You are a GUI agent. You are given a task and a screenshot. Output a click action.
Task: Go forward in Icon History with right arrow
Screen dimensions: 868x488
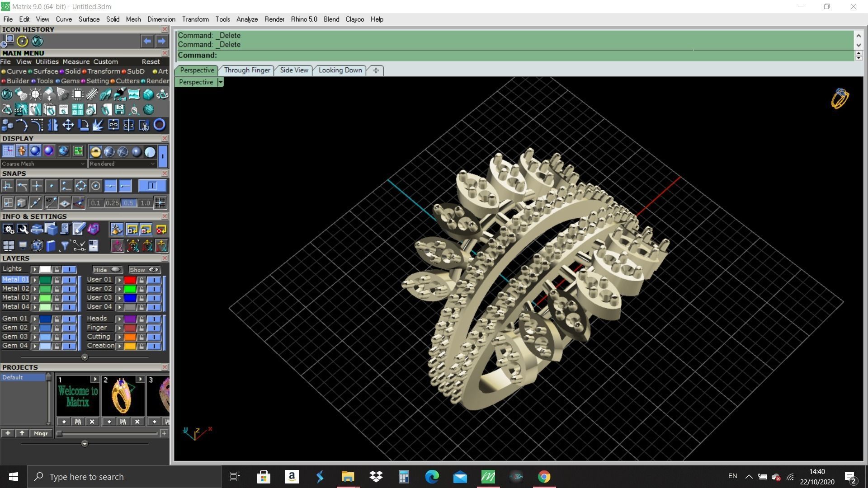(x=161, y=41)
